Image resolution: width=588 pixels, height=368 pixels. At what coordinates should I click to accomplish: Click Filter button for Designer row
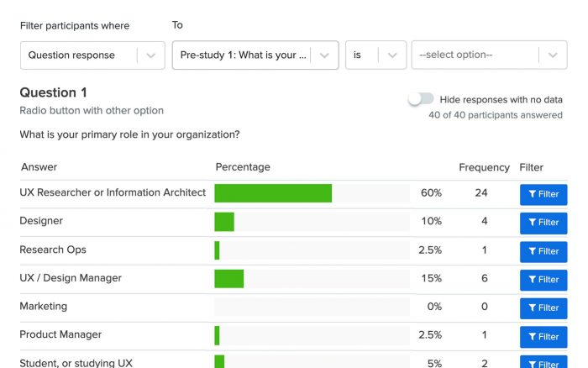point(543,223)
